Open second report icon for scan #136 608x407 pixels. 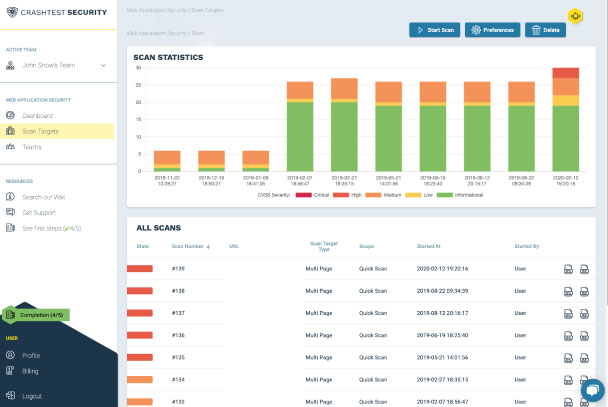click(x=584, y=336)
